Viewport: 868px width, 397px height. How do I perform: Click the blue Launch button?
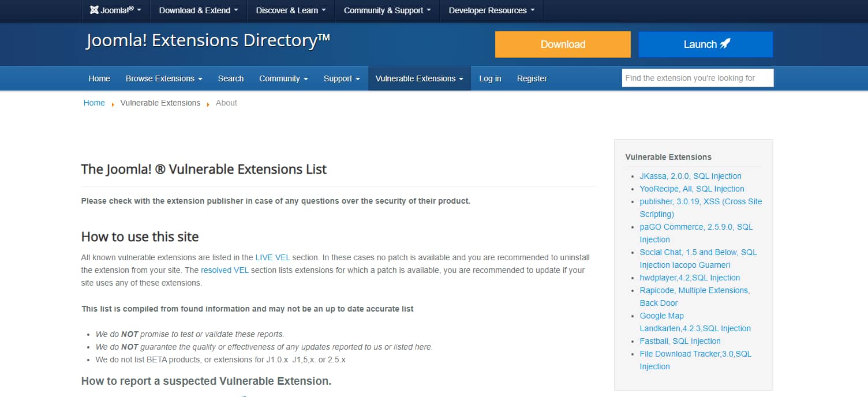tap(705, 44)
